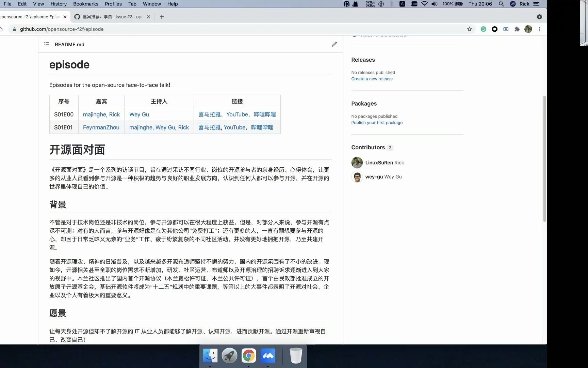Open YouTube link in S01E00 row
588x368 pixels.
[x=237, y=114]
